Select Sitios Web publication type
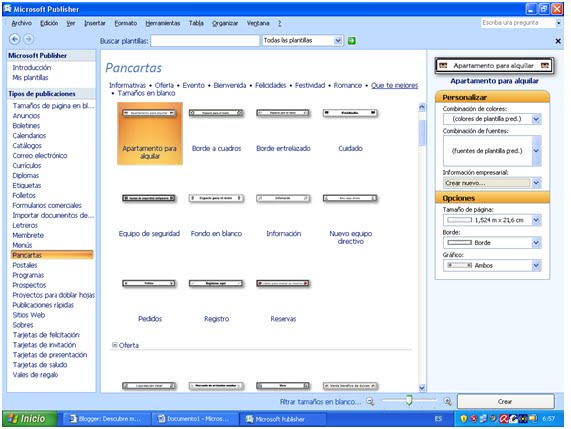Screen dimensions: 571x429 [x=29, y=315]
